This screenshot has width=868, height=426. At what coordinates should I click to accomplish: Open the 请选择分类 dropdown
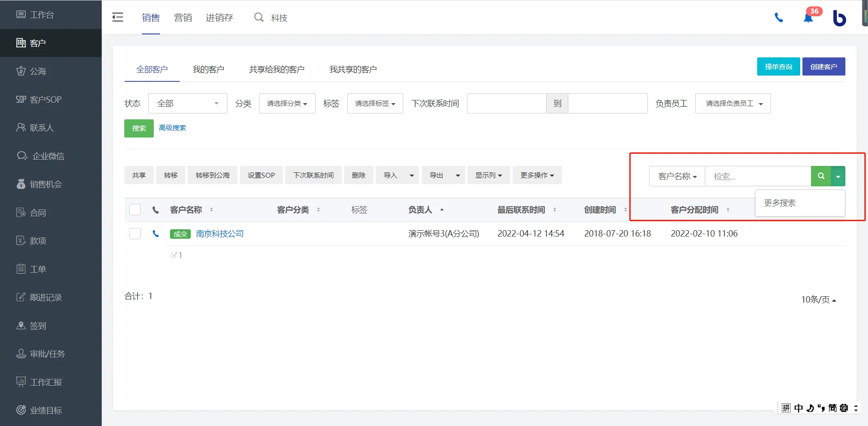(287, 104)
